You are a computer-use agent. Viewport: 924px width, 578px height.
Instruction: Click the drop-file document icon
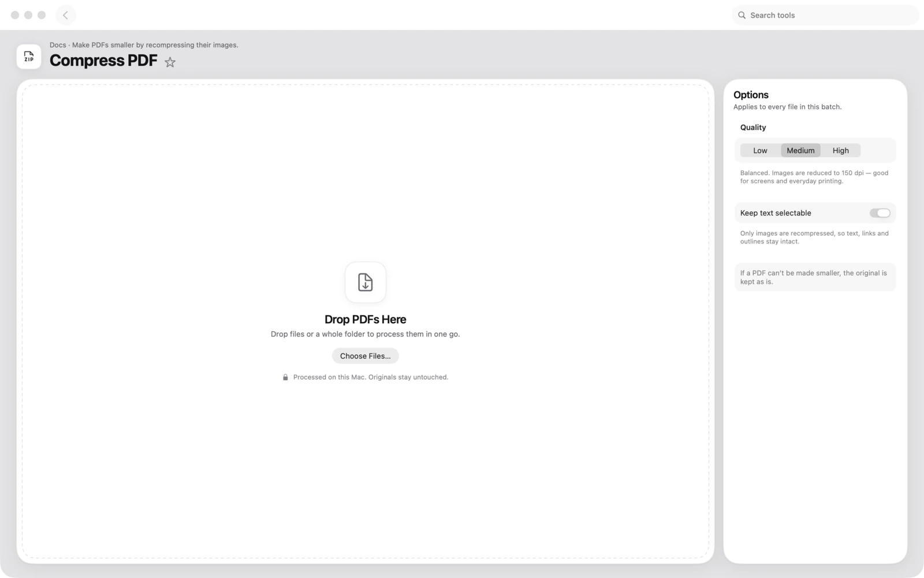[x=366, y=282]
